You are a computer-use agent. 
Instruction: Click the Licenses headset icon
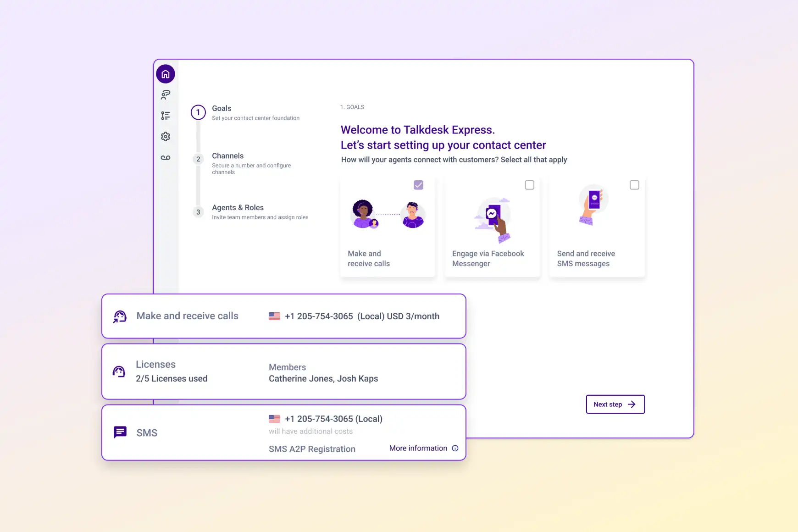(x=119, y=371)
